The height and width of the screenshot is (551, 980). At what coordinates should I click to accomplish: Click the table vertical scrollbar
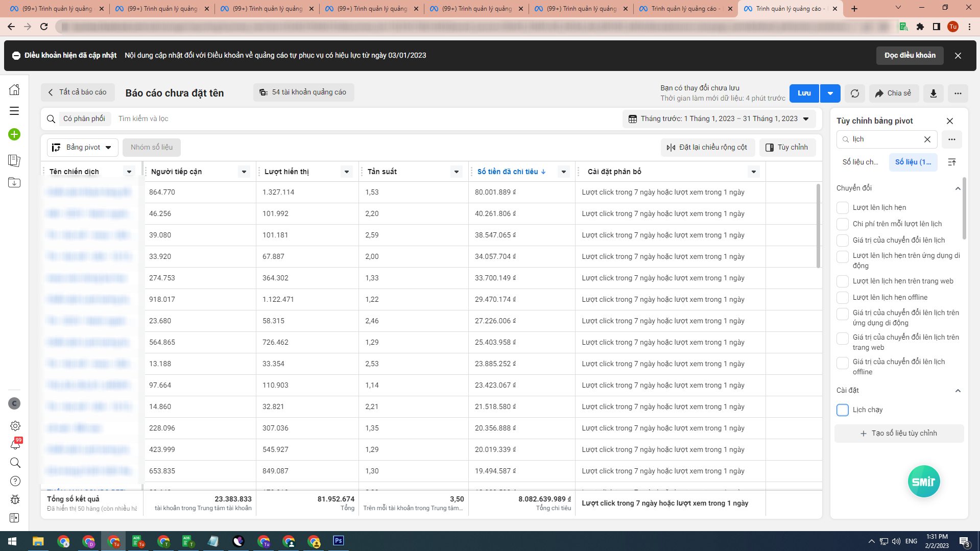click(x=818, y=225)
